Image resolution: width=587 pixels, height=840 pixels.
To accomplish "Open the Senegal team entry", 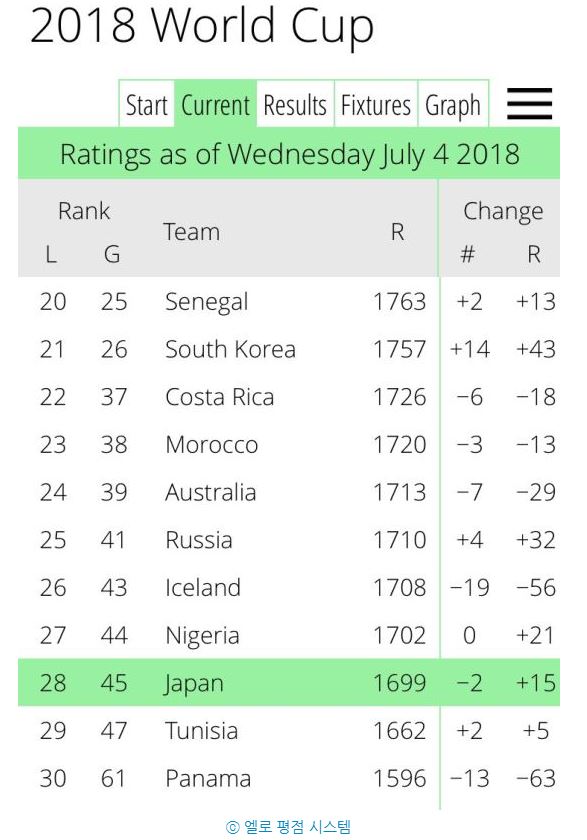I will (x=207, y=302).
